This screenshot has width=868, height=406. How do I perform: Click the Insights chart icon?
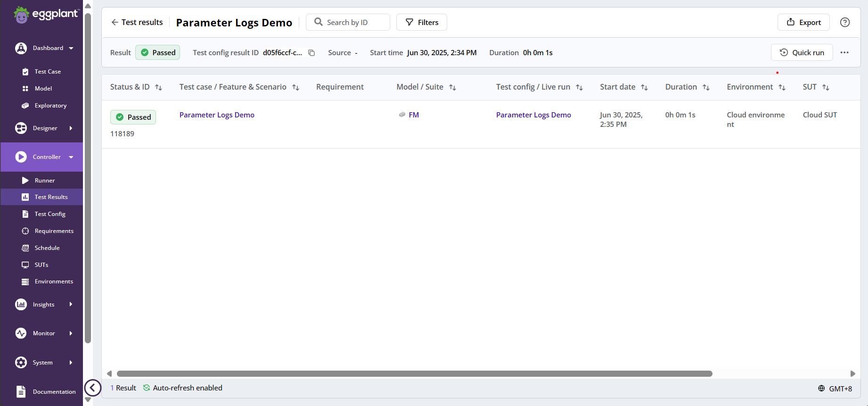point(21,305)
